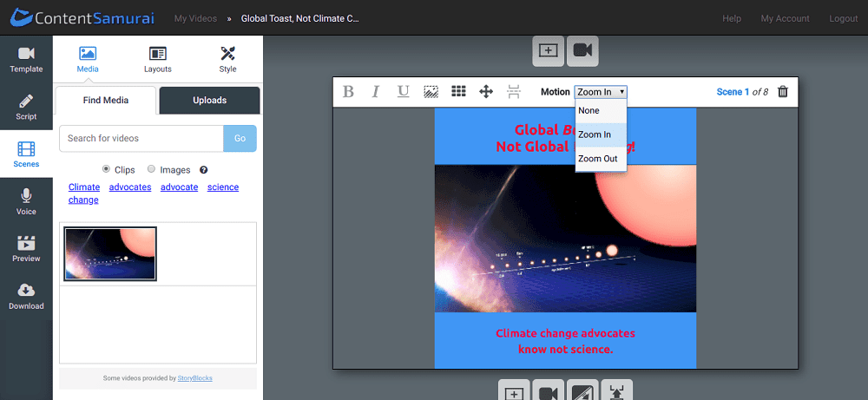Select the Clips radio button
Screen dimensions: 868x400
click(x=106, y=169)
